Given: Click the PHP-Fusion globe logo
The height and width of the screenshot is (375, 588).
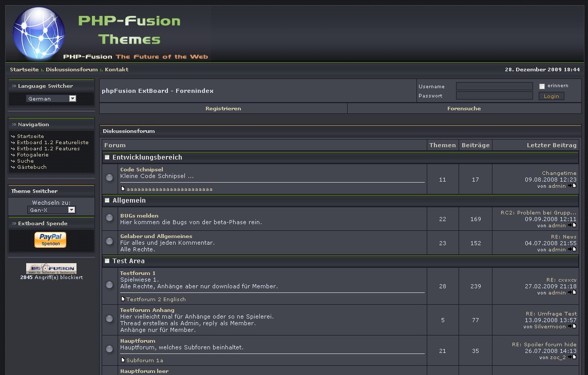Looking at the screenshot, I should tap(39, 33).
